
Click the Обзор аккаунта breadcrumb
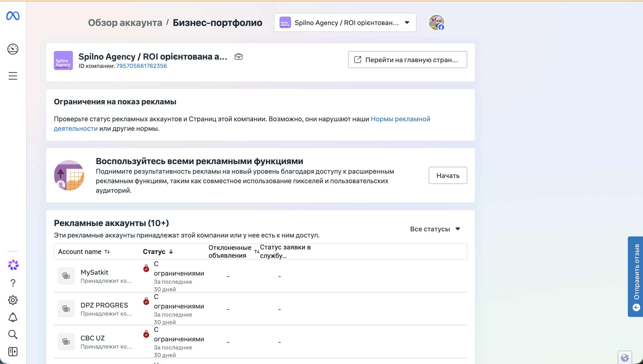pos(125,23)
